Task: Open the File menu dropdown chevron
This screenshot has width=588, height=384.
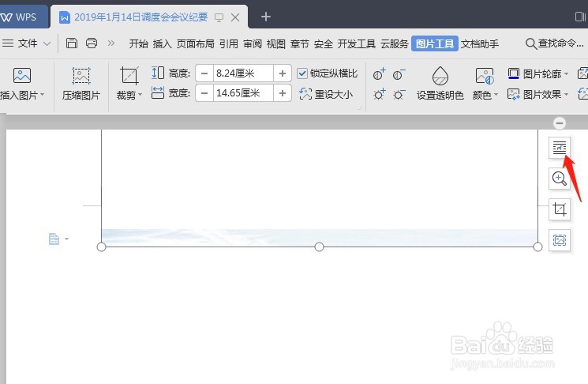Action: coord(47,43)
